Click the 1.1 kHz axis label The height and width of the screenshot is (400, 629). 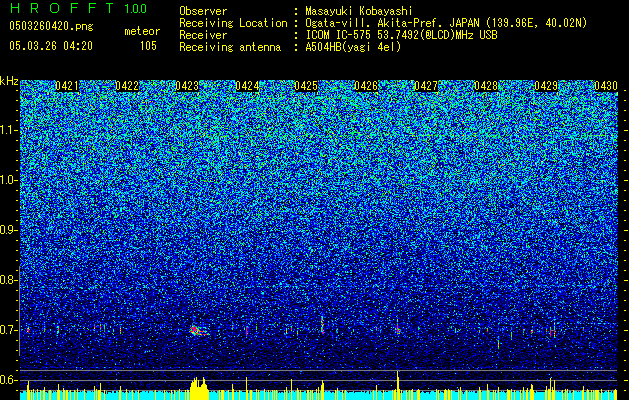click(9, 130)
